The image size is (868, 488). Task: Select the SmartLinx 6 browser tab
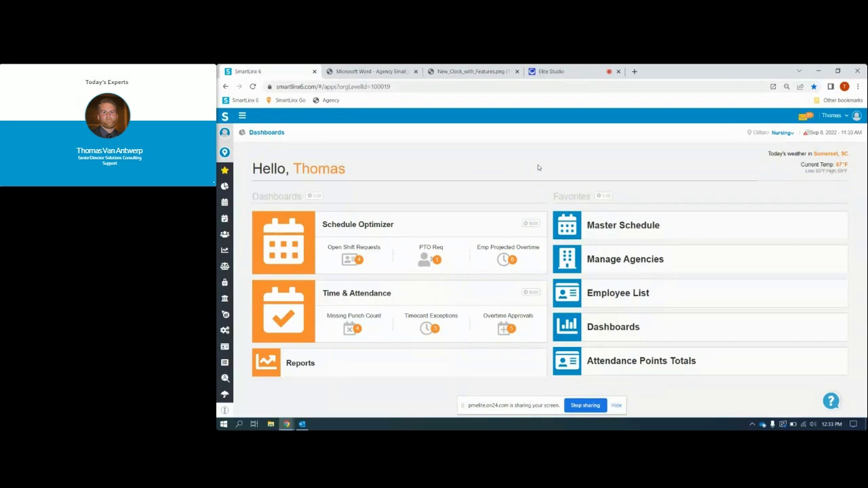coord(269,71)
